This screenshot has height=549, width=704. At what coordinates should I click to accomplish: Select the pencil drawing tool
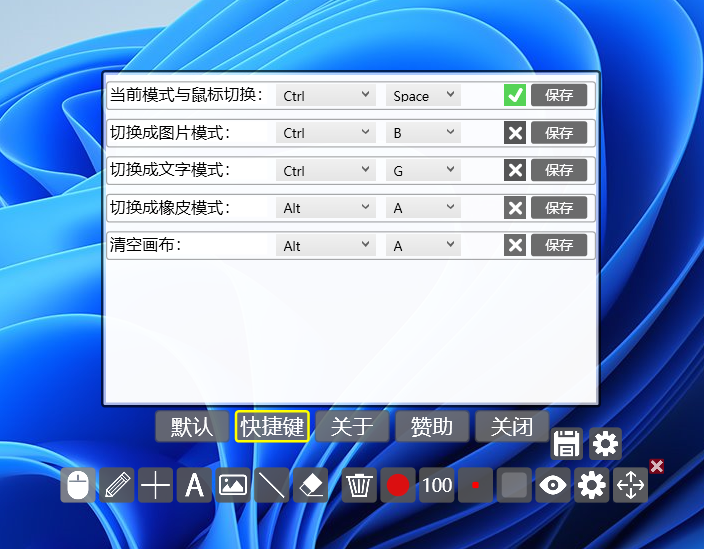117,485
